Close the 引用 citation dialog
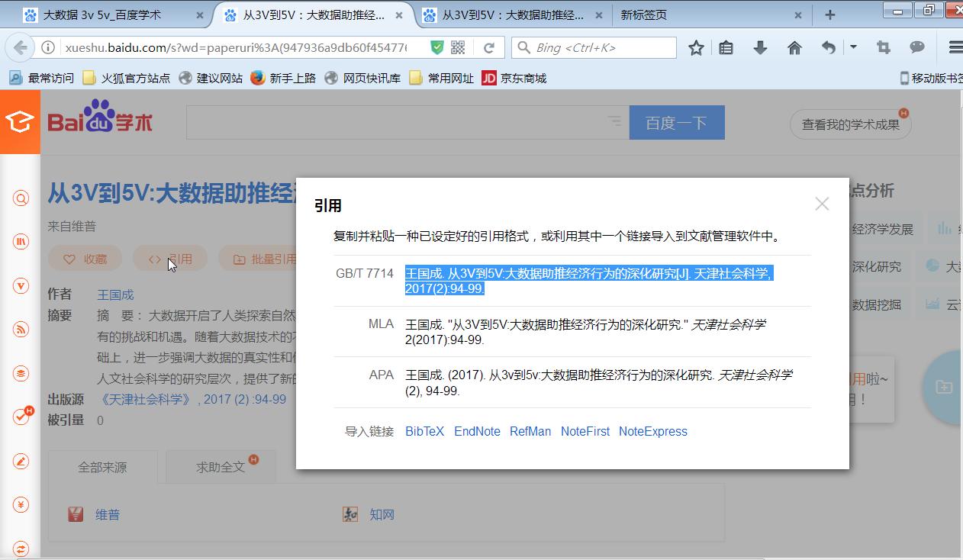Screen dimensions: 963x560 click(x=821, y=204)
